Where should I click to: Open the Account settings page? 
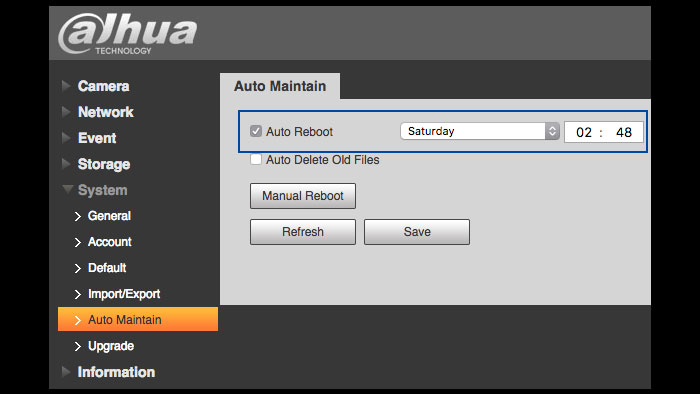[109, 242]
